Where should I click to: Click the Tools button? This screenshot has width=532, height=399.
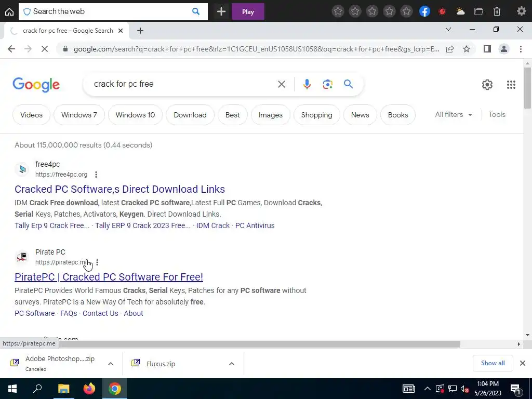[497, 115]
